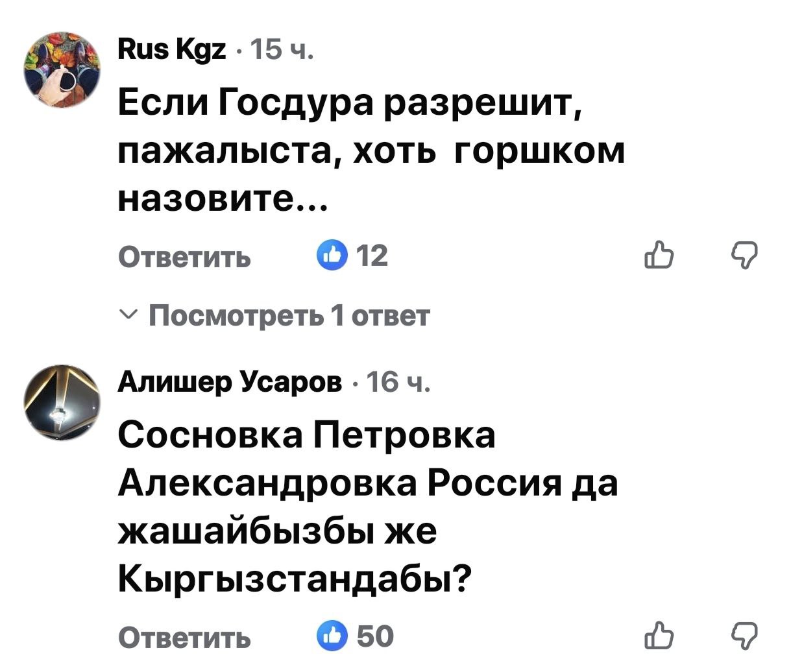Click the "16 ч." comment timestamp
Image resolution: width=791 pixels, height=672 pixels.
tap(397, 384)
